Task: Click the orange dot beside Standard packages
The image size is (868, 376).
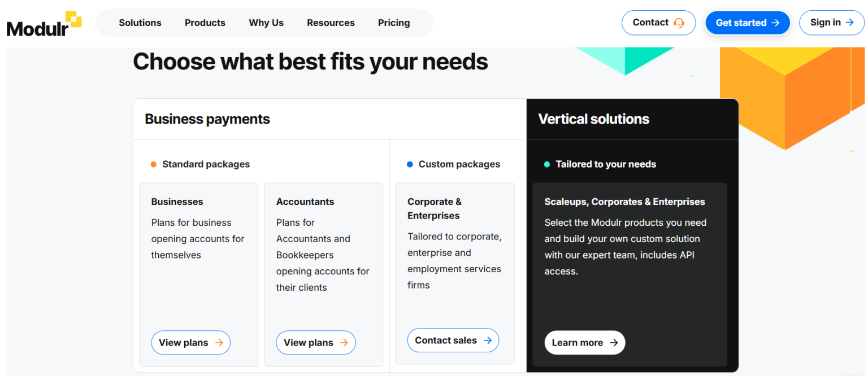Action: point(153,164)
